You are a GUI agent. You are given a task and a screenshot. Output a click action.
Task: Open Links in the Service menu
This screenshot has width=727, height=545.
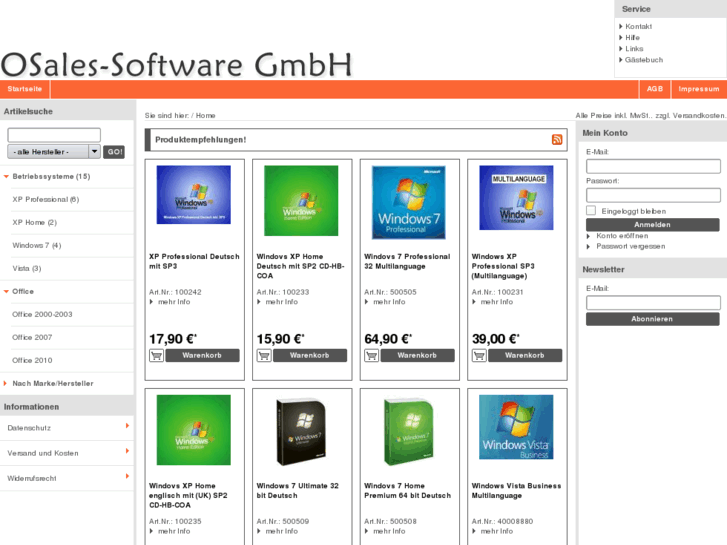click(x=634, y=49)
